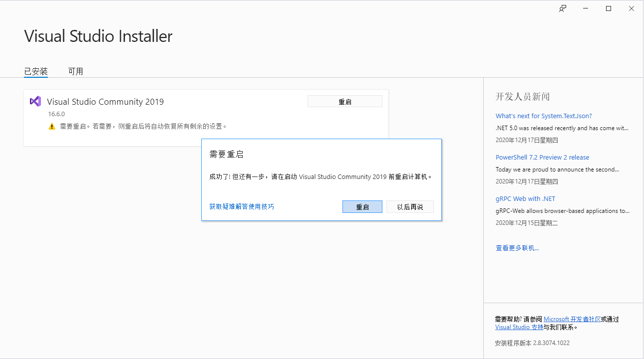Click the 需要重启 dialog title

(x=226, y=155)
